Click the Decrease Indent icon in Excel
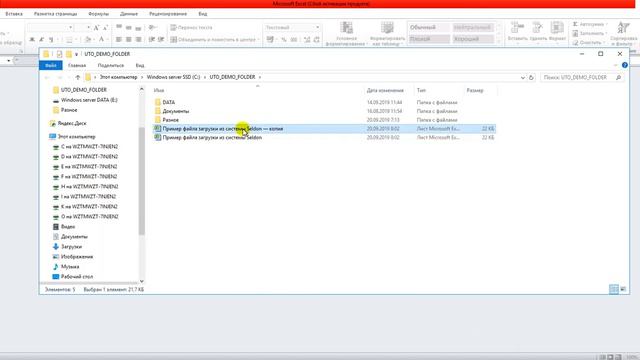The image size is (640, 360). (151, 40)
